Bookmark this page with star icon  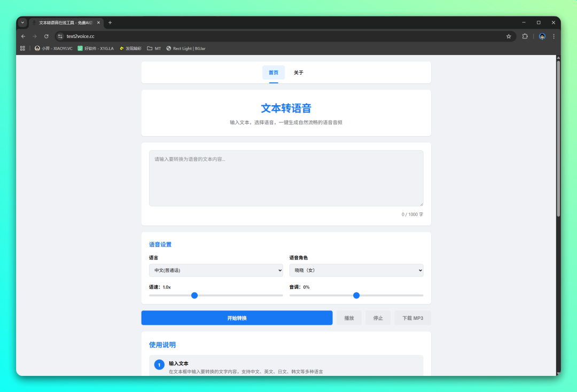coord(509,36)
